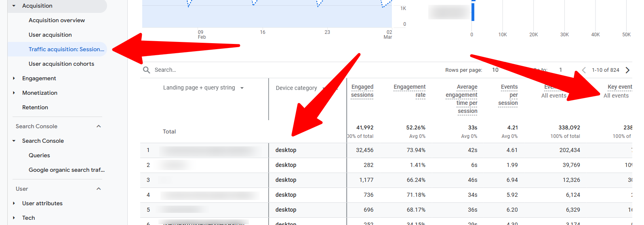Change the Rows per page value
The height and width of the screenshot is (225, 644).
495,70
